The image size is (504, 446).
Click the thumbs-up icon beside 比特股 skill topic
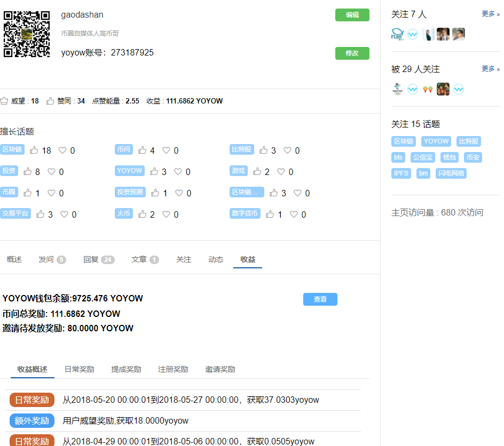coord(264,150)
